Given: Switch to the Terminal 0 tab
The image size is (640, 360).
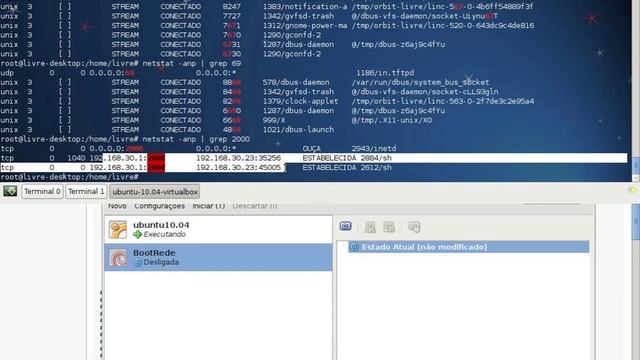Looking at the screenshot, I should pyautogui.click(x=42, y=191).
